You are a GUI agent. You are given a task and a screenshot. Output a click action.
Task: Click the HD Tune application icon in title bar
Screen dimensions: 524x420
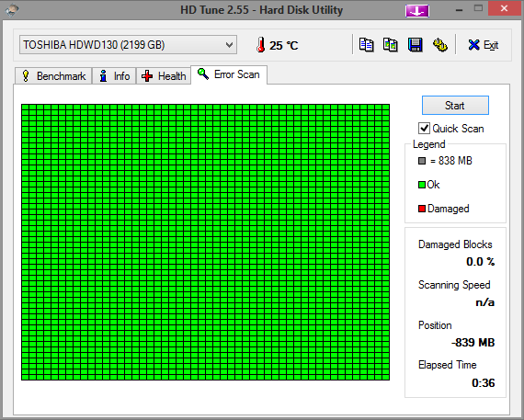[x=12, y=10]
